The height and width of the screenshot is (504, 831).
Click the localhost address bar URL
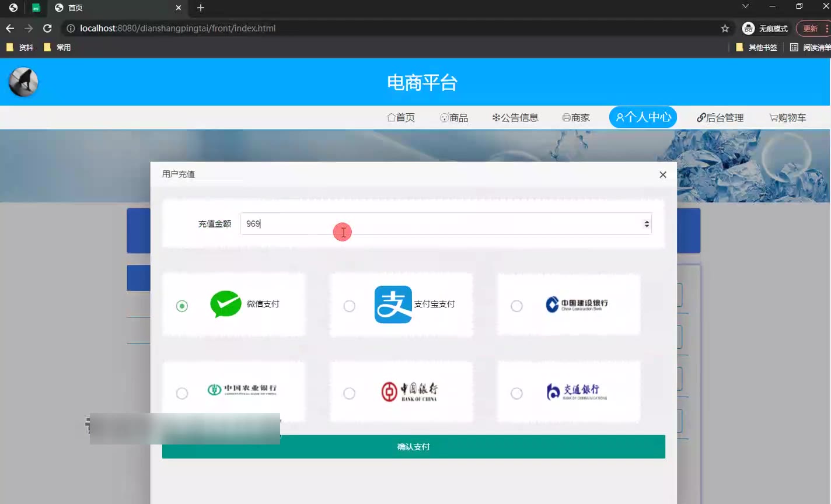click(x=177, y=28)
